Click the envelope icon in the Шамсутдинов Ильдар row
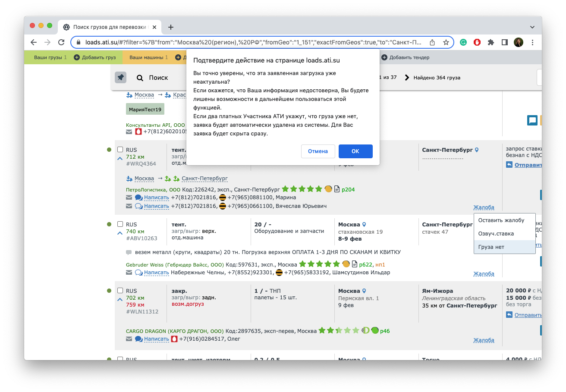Image resolution: width=566 pixels, height=392 pixels. [129, 273]
